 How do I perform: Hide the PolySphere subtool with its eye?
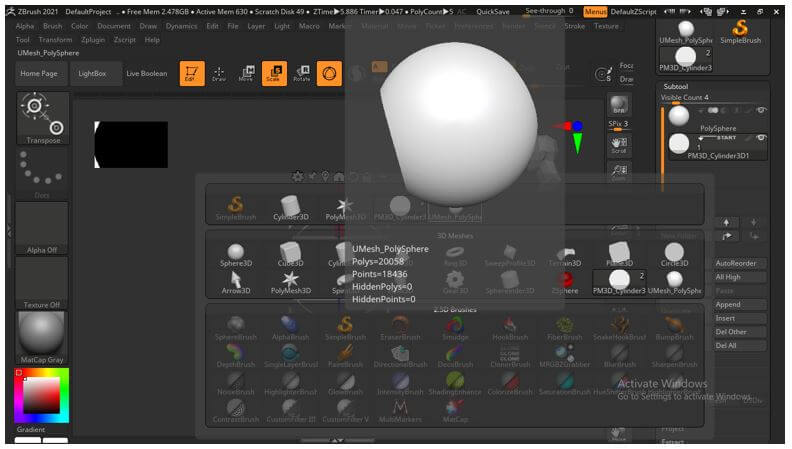click(761, 110)
